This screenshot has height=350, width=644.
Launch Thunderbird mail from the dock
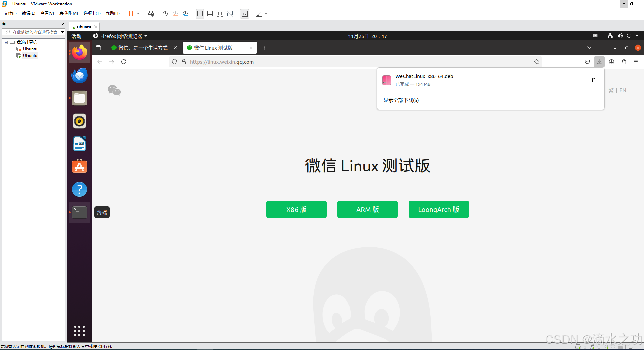tap(79, 75)
